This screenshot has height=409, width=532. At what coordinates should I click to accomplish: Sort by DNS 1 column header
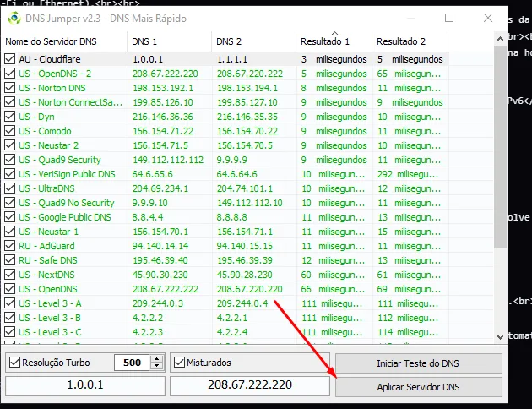tap(169, 41)
